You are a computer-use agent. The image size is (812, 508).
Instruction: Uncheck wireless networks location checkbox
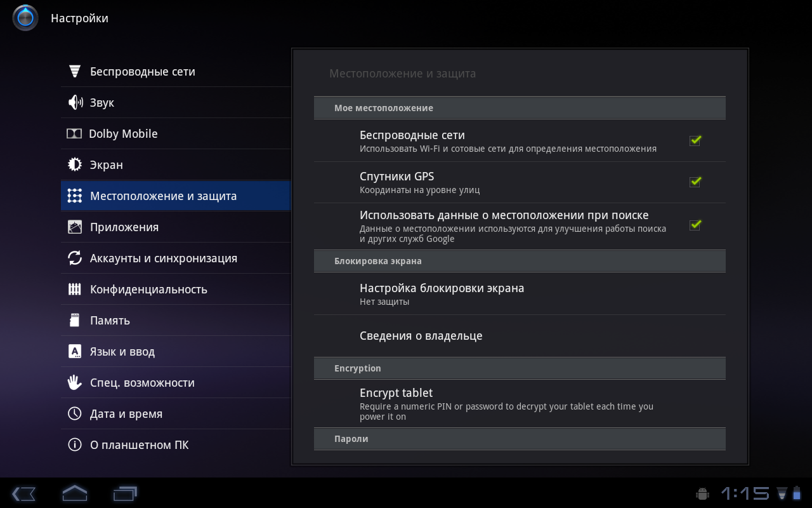[x=695, y=140]
